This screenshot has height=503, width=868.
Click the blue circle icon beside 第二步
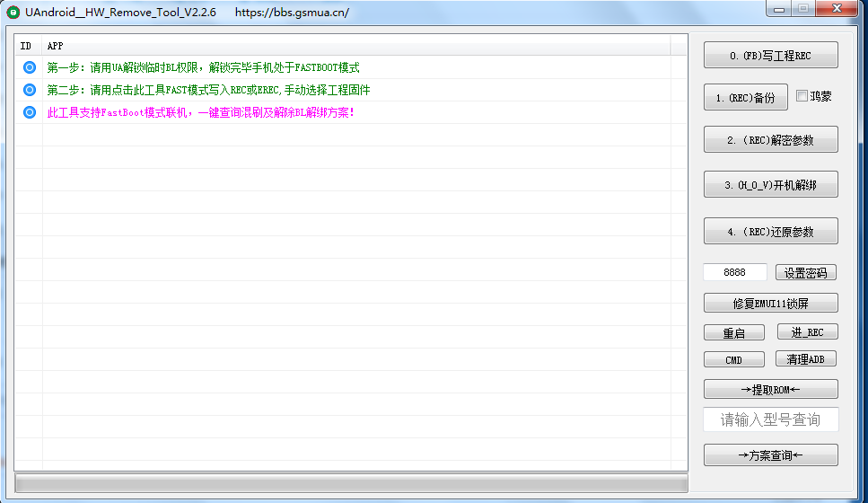(x=30, y=90)
